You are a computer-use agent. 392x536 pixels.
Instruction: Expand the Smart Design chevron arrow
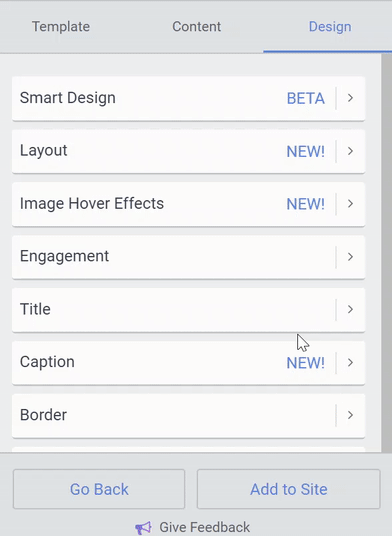350,98
